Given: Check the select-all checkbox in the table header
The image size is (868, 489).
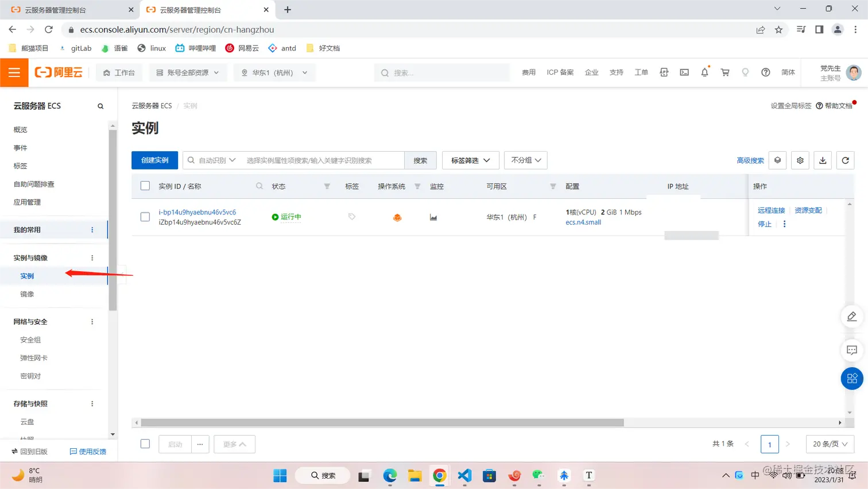Looking at the screenshot, I should click(x=145, y=186).
